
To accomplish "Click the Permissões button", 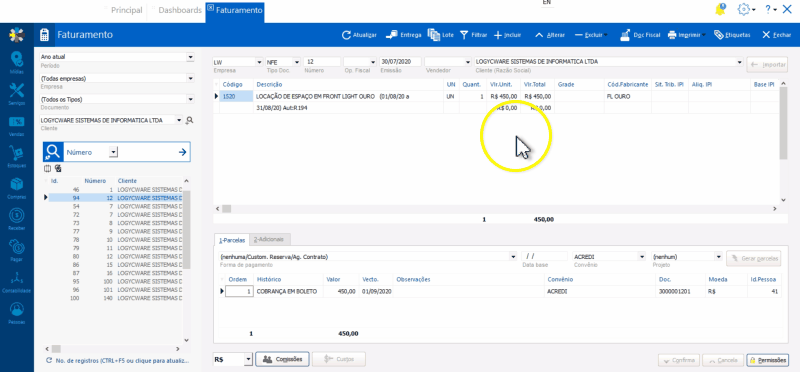I will [767, 360].
